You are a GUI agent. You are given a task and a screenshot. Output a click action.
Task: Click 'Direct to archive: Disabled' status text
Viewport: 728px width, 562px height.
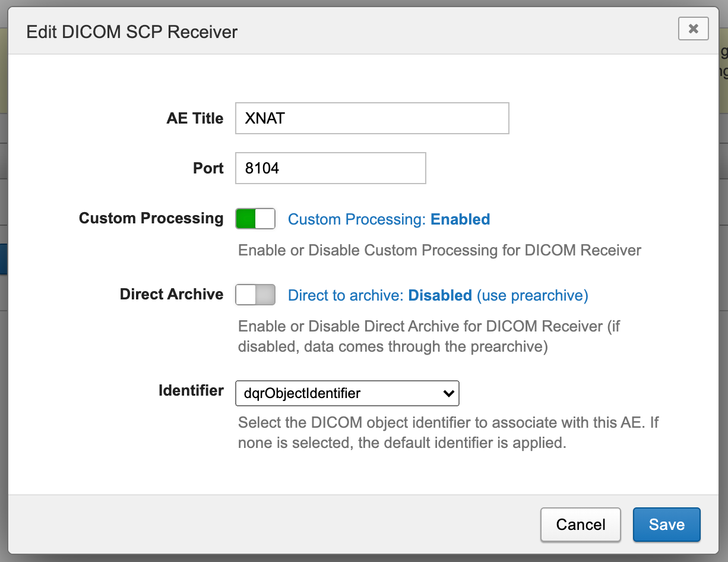438,295
